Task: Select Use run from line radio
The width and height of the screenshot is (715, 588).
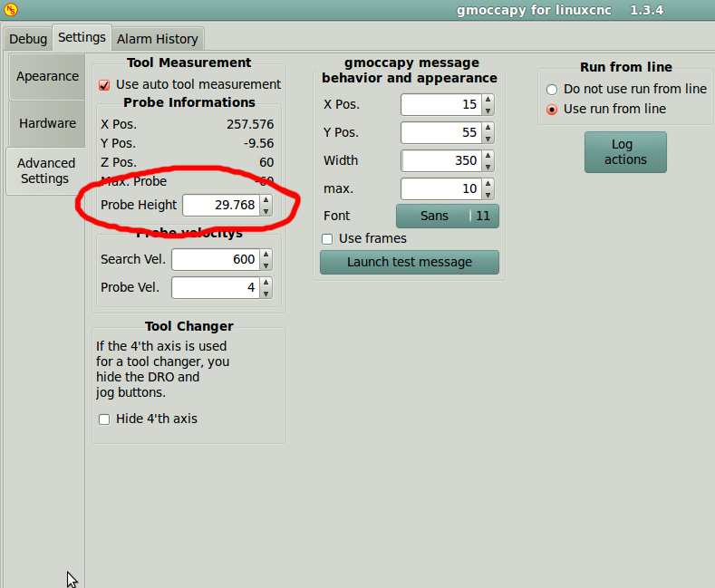Action: tap(552, 110)
